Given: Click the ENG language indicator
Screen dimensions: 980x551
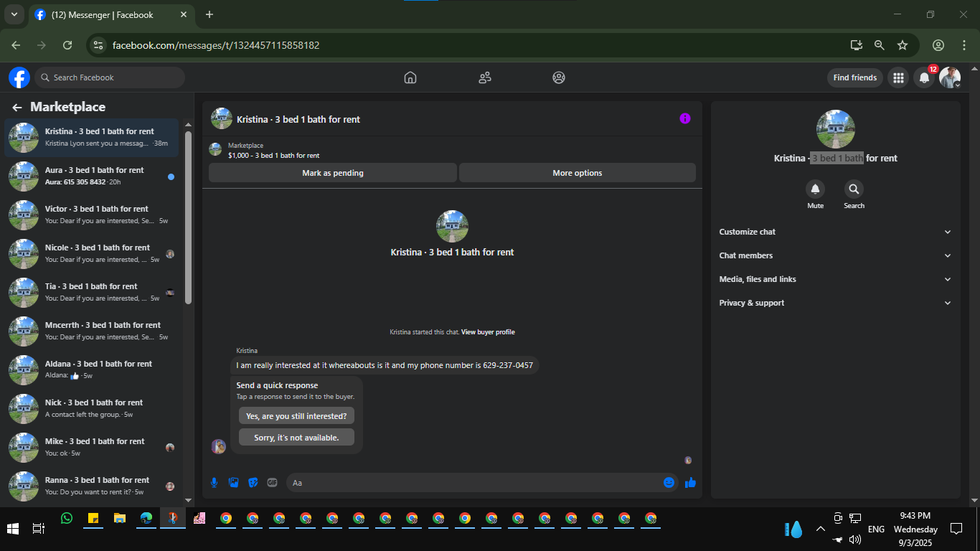Looking at the screenshot, I should click(x=876, y=529).
